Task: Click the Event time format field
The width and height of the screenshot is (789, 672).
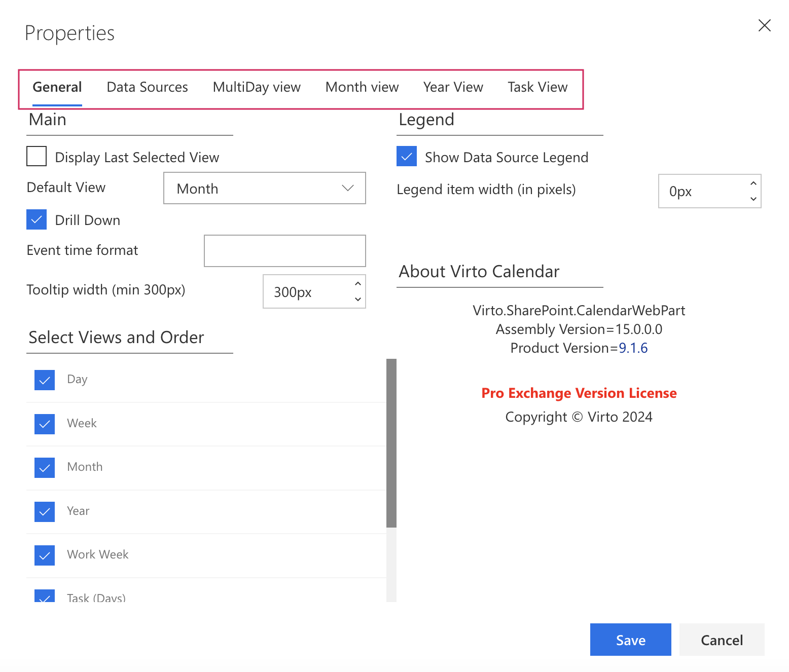Action: [x=284, y=250]
